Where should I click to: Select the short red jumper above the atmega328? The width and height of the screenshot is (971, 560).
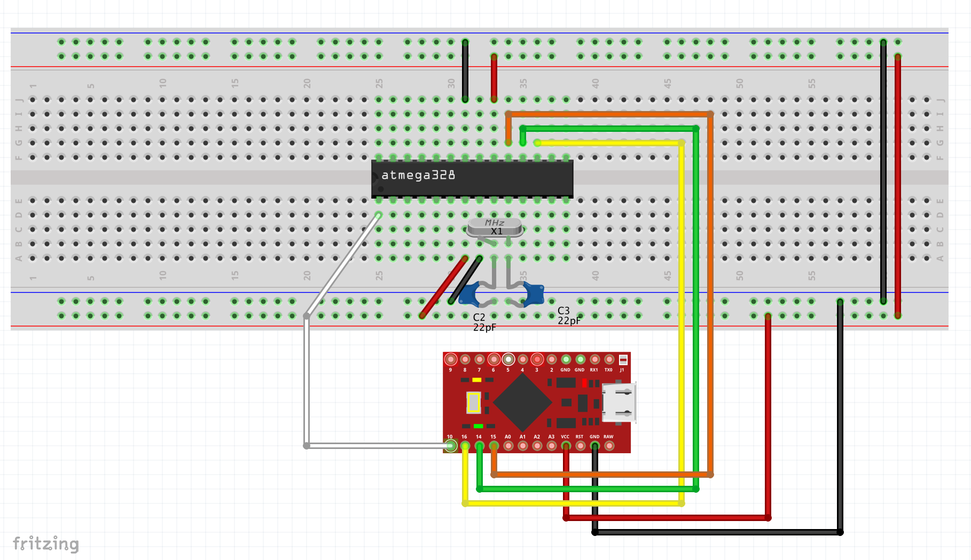[494, 77]
